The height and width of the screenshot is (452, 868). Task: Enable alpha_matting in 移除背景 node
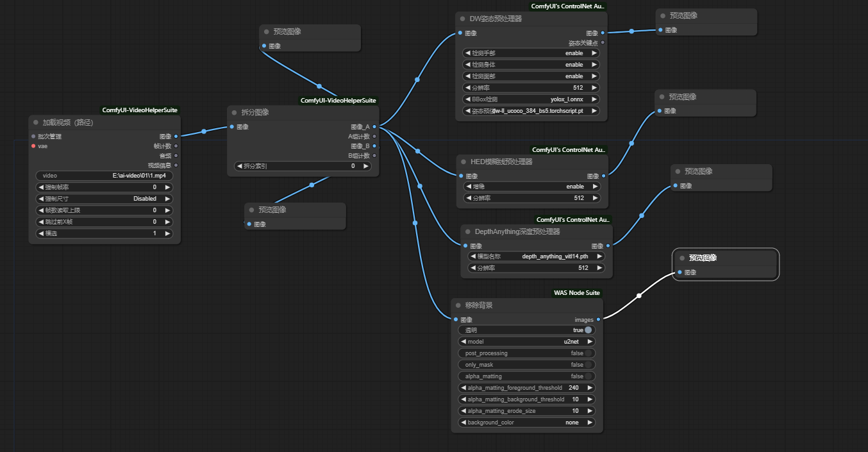(x=588, y=376)
